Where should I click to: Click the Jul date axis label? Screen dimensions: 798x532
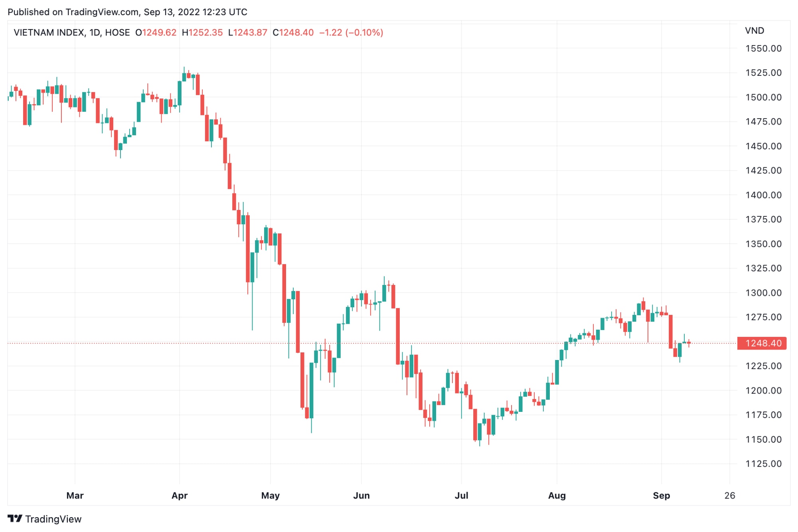tap(462, 495)
